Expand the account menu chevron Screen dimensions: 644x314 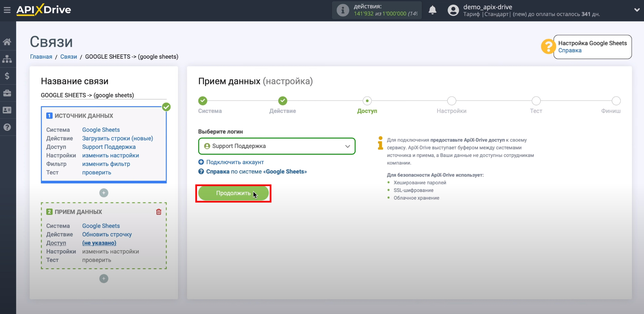(x=637, y=10)
